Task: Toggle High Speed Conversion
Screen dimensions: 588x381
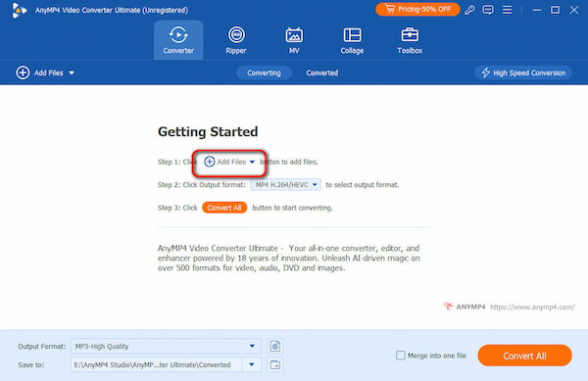Action: (x=523, y=72)
